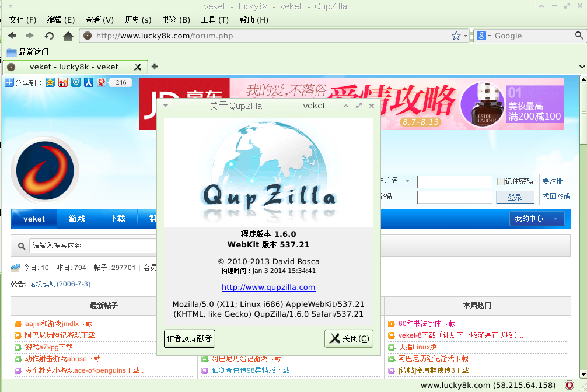Open bookmark star dropdown arrow

465,36
